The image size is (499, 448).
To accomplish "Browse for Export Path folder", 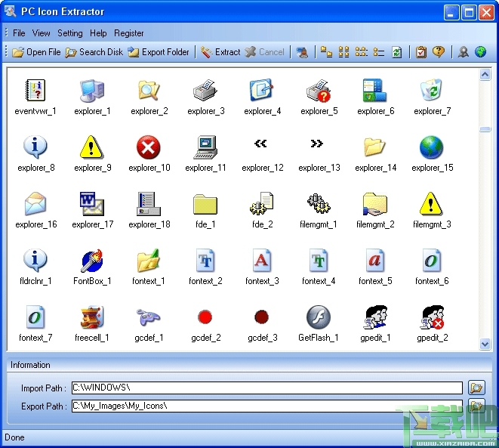I will pyautogui.click(x=476, y=406).
